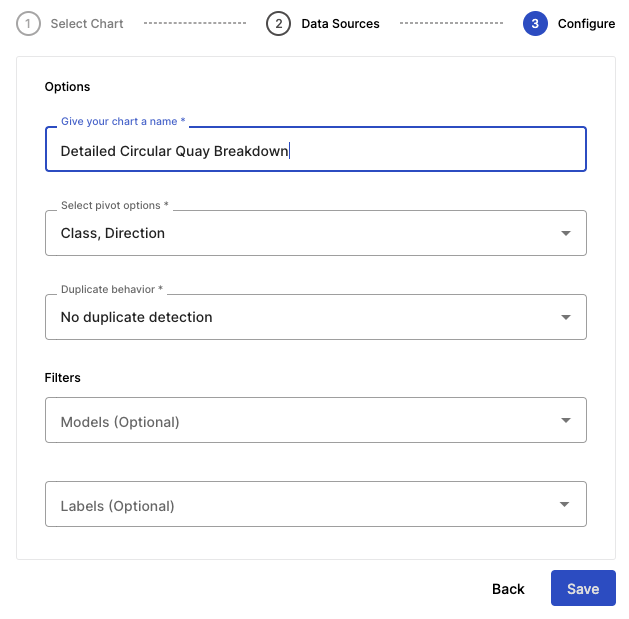This screenshot has width=629, height=619.
Task: Click the Models filter dropdown arrow
Action: click(566, 421)
